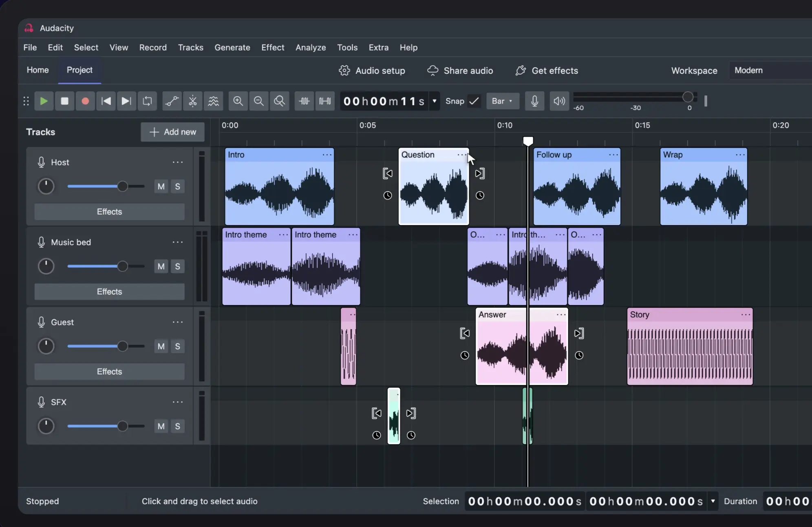
Task: Select the split/cut tool icon
Action: (193, 101)
